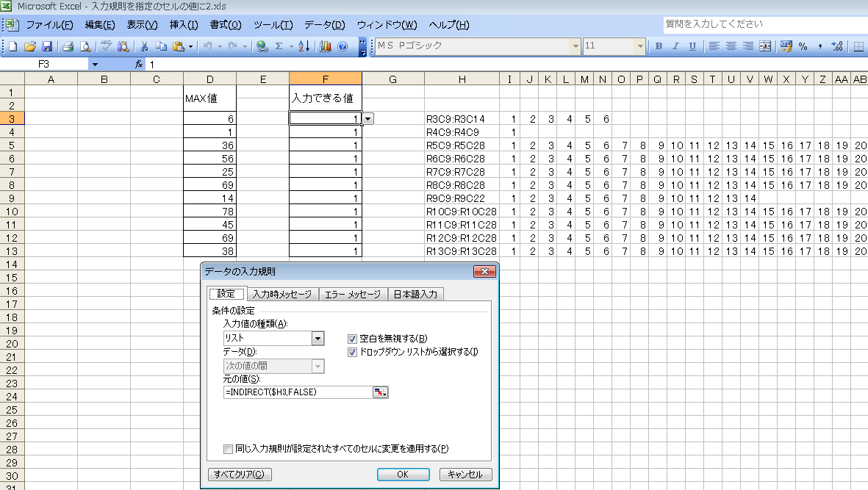Disable ドロップダウン リストから選択する option
Screen dimensions: 868x490
[x=351, y=352]
